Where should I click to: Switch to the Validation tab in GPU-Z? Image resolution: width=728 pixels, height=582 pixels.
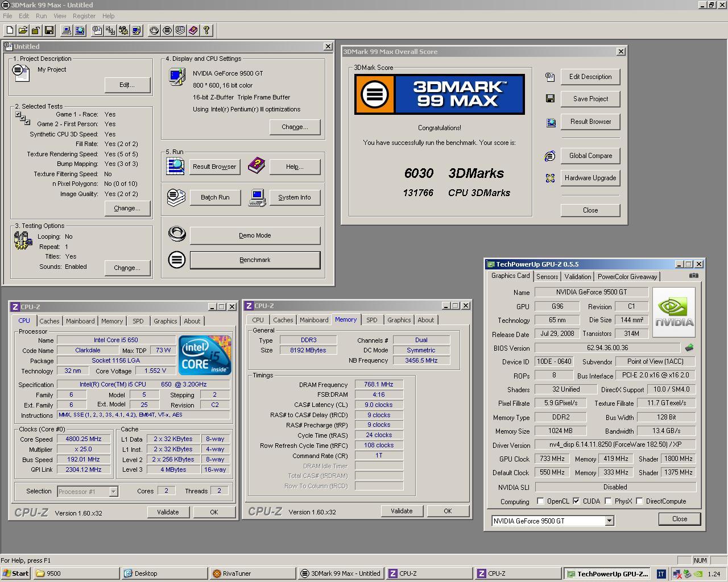click(x=578, y=277)
